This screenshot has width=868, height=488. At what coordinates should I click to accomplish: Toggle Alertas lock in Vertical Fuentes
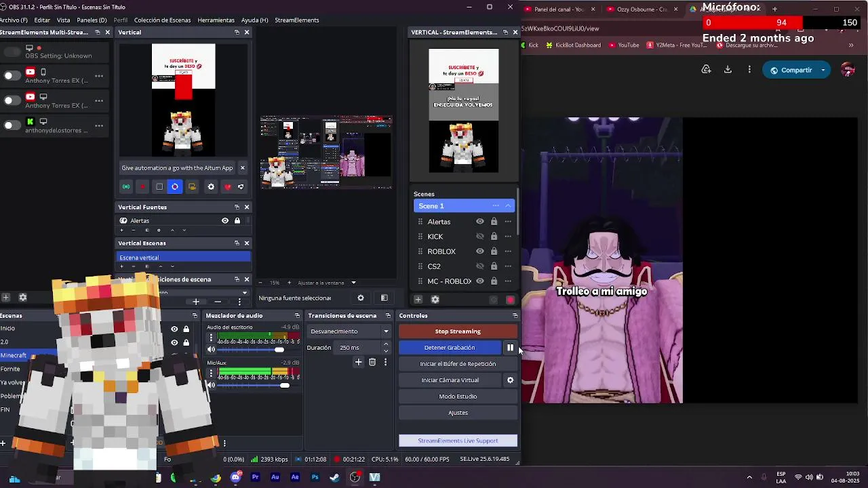[x=237, y=221]
